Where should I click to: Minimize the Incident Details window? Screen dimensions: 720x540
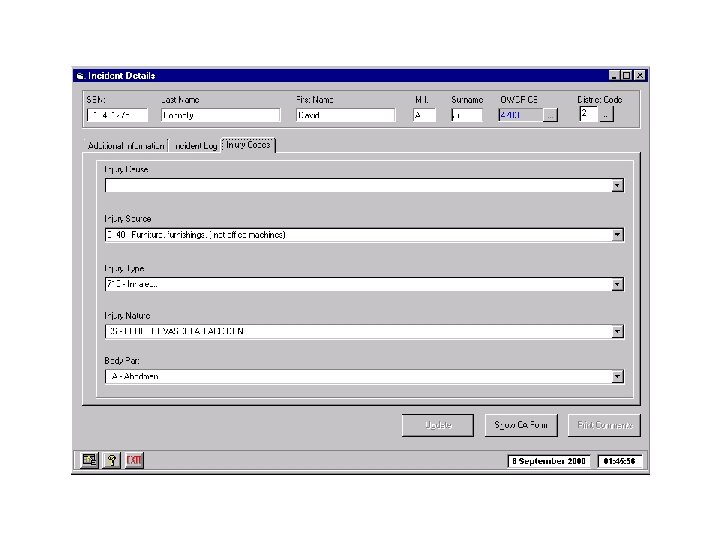[614, 76]
